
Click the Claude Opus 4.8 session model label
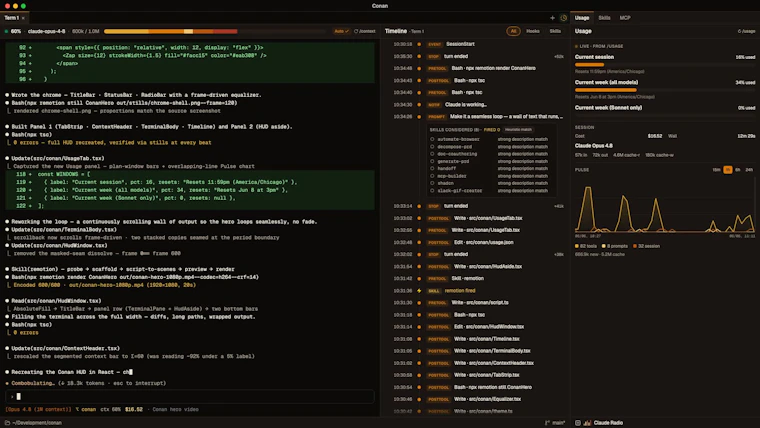(x=594, y=145)
